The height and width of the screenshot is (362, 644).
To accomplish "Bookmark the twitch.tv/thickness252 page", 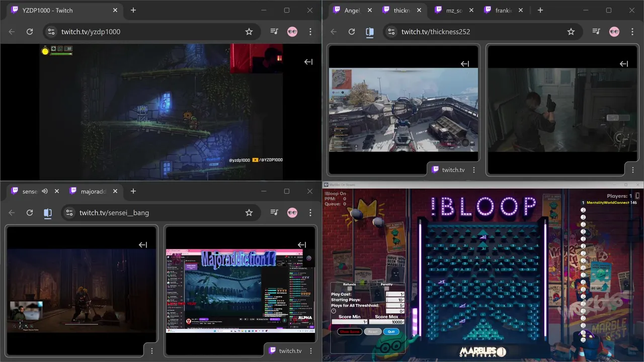I will click(x=571, y=32).
